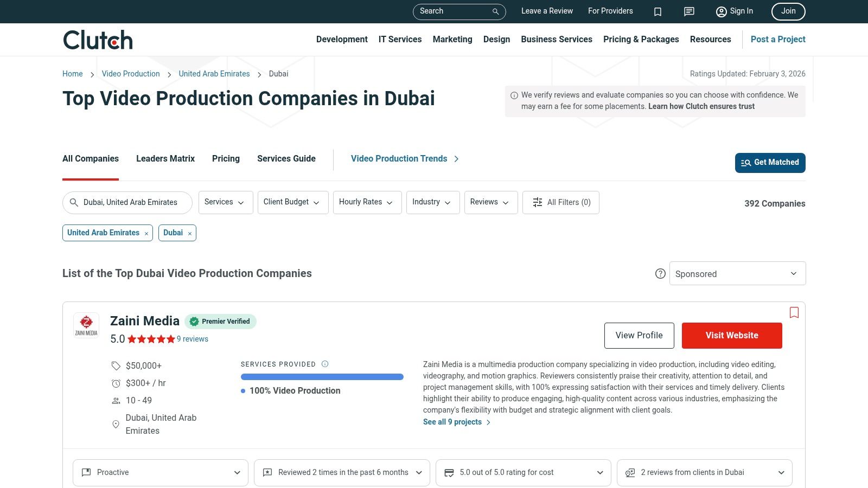
Task: Open the search field in the top bar
Action: 459,11
